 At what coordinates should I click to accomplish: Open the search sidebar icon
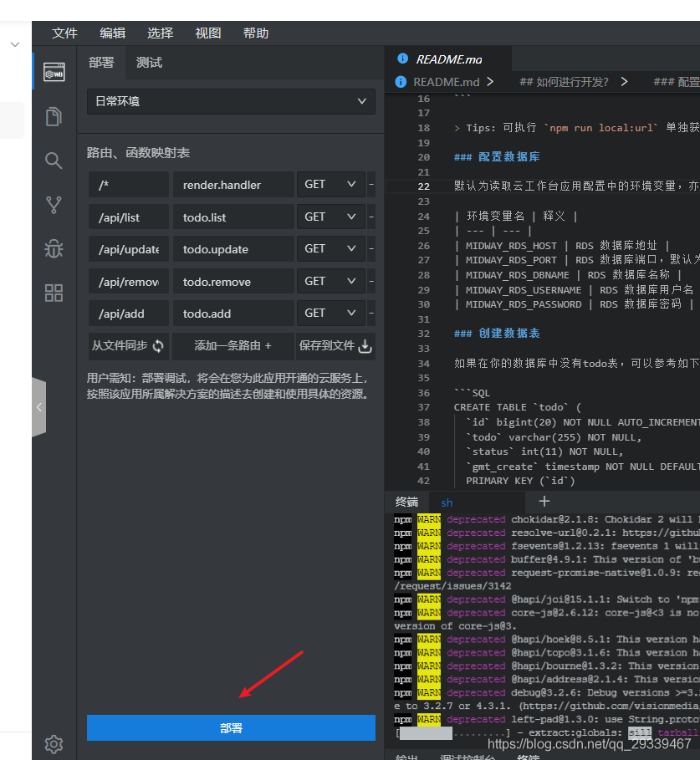coord(54,161)
